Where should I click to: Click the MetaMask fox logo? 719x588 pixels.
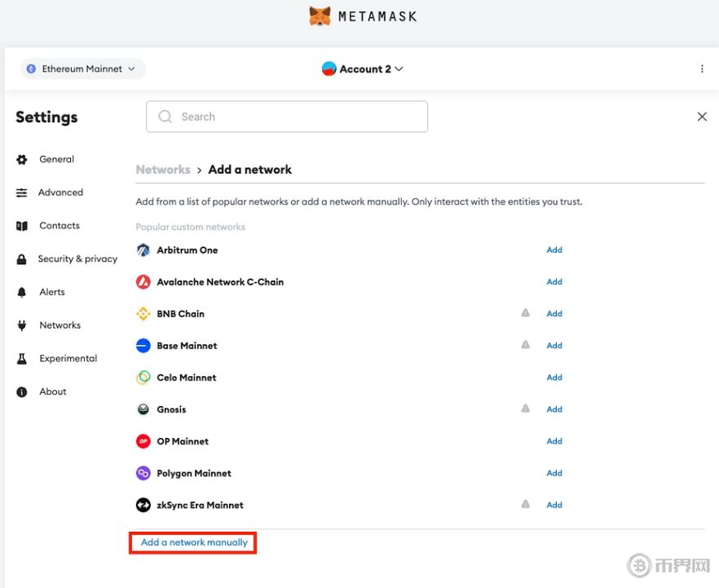(320, 15)
